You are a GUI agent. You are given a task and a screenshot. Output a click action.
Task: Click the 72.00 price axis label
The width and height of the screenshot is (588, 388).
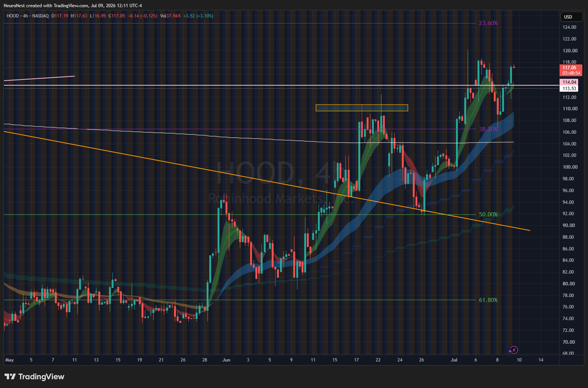569,331
